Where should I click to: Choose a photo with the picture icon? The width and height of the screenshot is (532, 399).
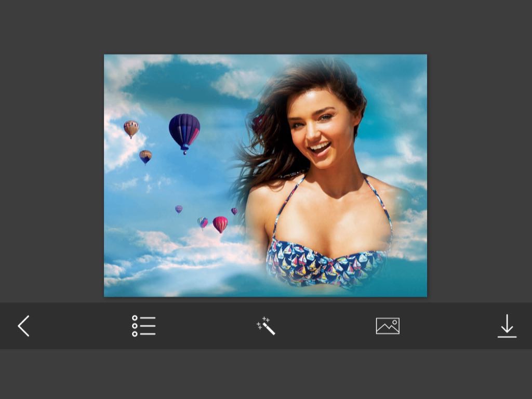point(388,326)
